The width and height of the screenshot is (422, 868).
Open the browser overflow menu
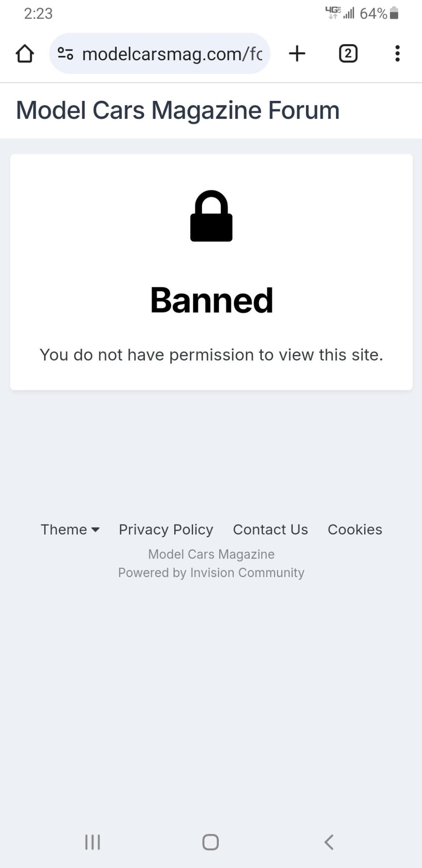pyautogui.click(x=397, y=53)
